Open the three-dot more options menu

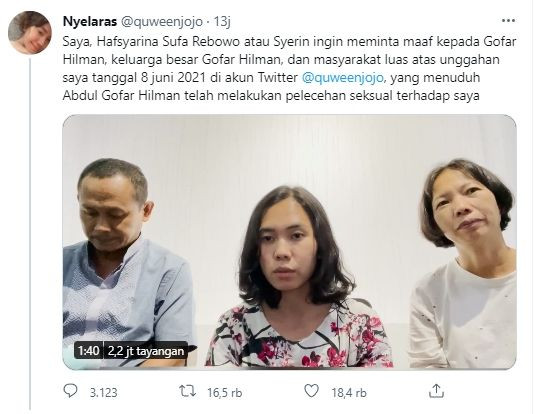click(508, 21)
